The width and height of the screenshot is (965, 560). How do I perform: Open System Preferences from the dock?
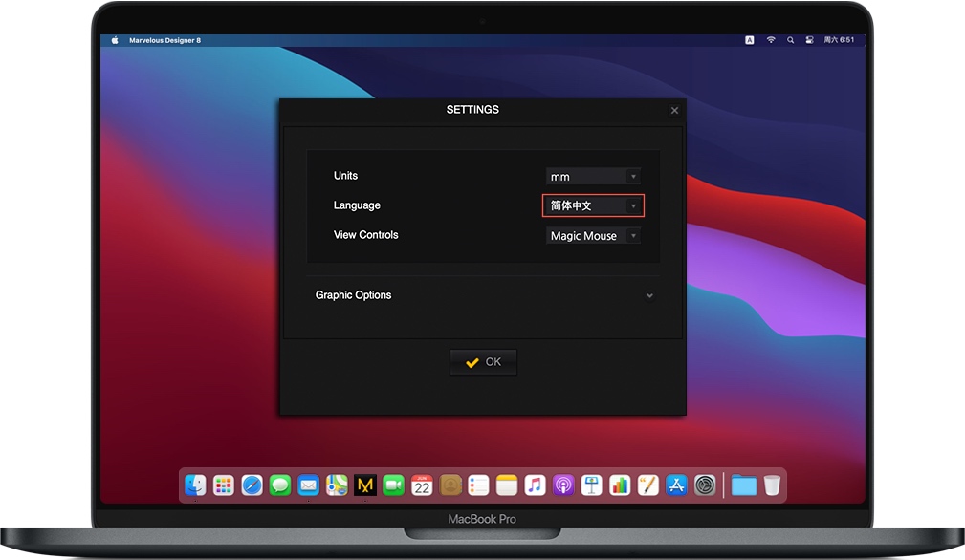point(705,485)
